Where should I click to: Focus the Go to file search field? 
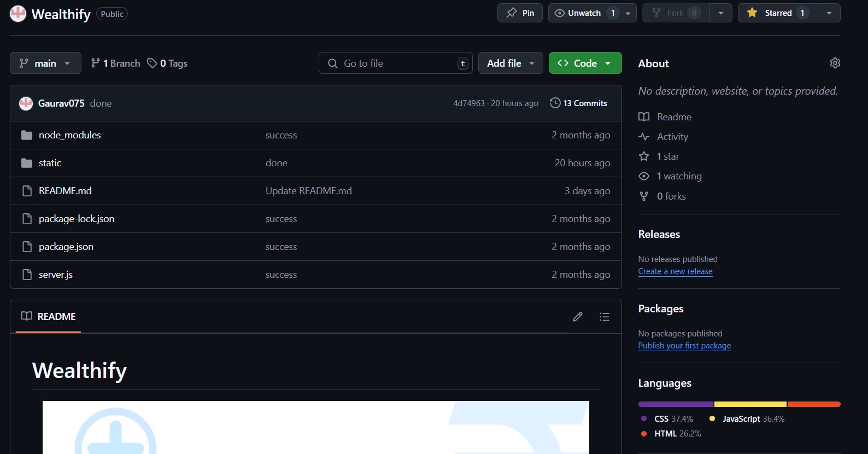click(x=395, y=63)
